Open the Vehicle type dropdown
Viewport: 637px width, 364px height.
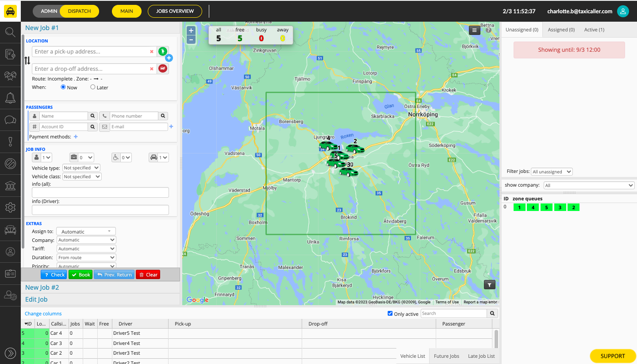(x=81, y=168)
